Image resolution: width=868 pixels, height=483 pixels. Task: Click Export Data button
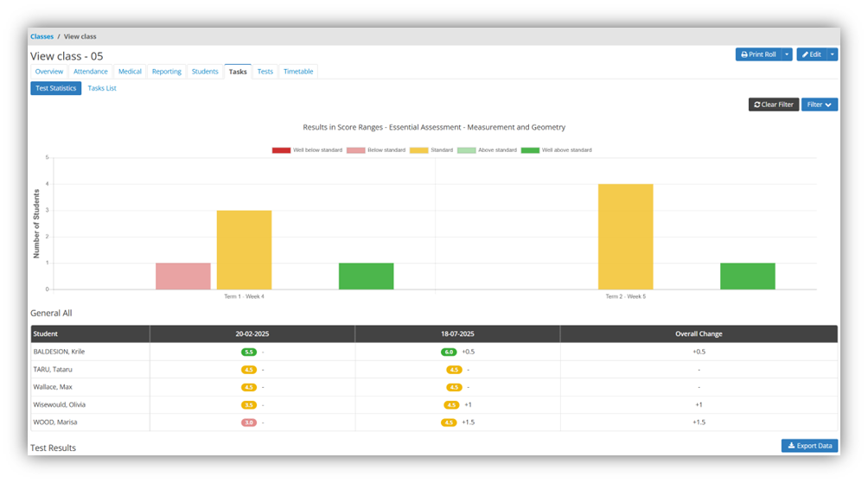coord(809,446)
